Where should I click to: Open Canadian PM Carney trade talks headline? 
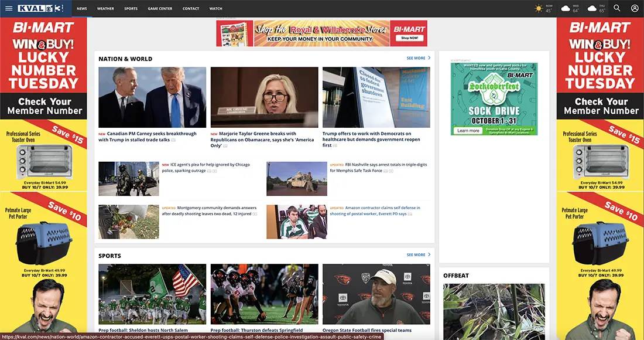click(x=148, y=137)
